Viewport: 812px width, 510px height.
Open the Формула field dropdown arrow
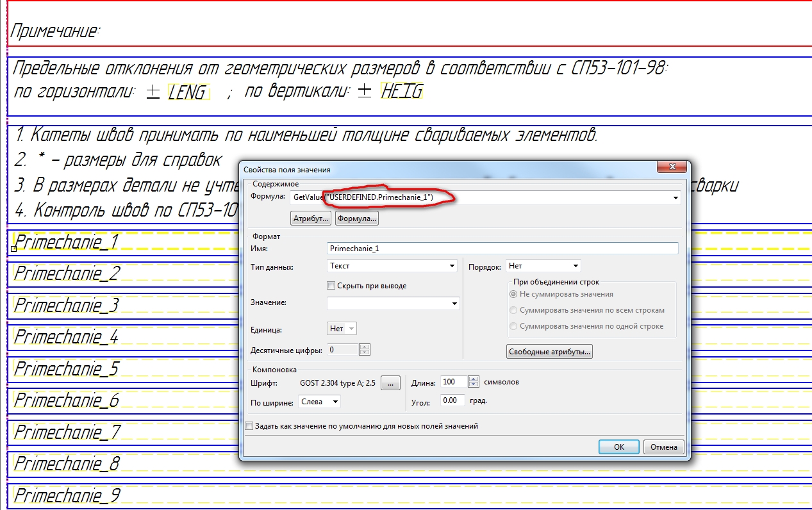[676, 198]
